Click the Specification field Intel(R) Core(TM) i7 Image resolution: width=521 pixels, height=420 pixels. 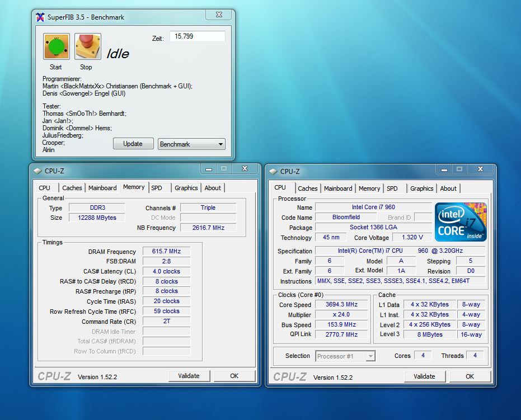(400, 251)
